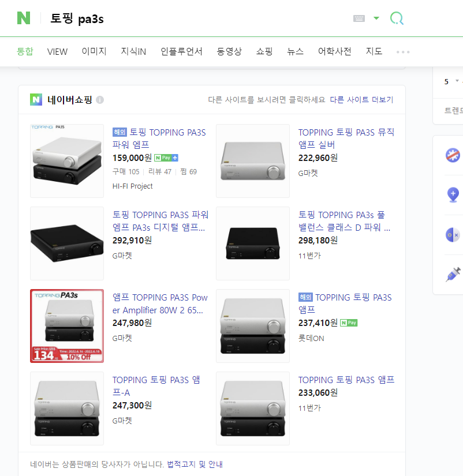463x476 pixels.
Task: Open thumbnail of 237,410원 롯데ON product
Action: [253, 326]
